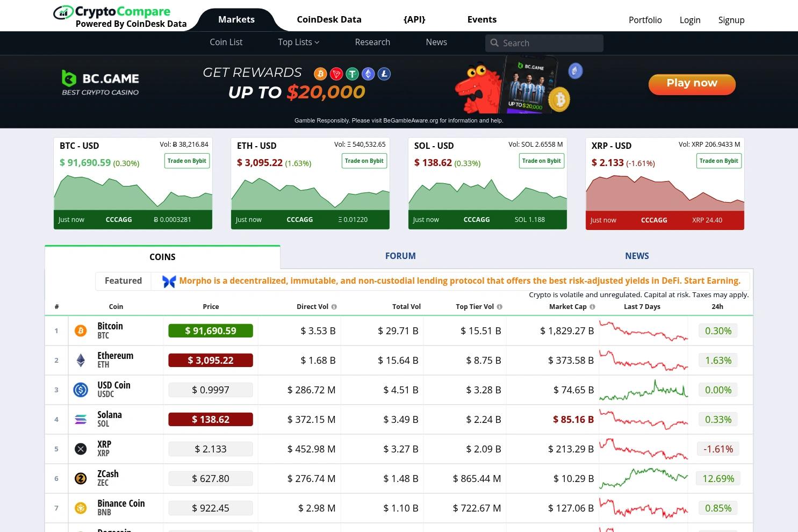Open the {API} tab
798x532 pixels.
(x=414, y=19)
